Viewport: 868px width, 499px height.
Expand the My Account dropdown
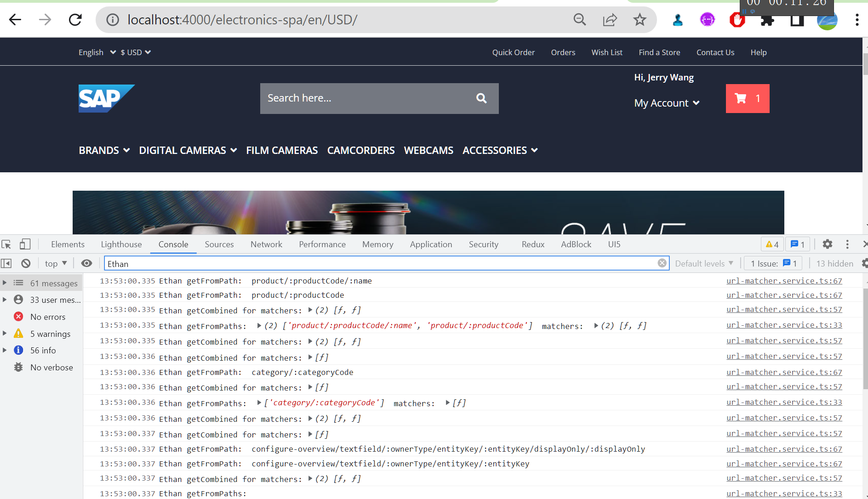point(667,103)
